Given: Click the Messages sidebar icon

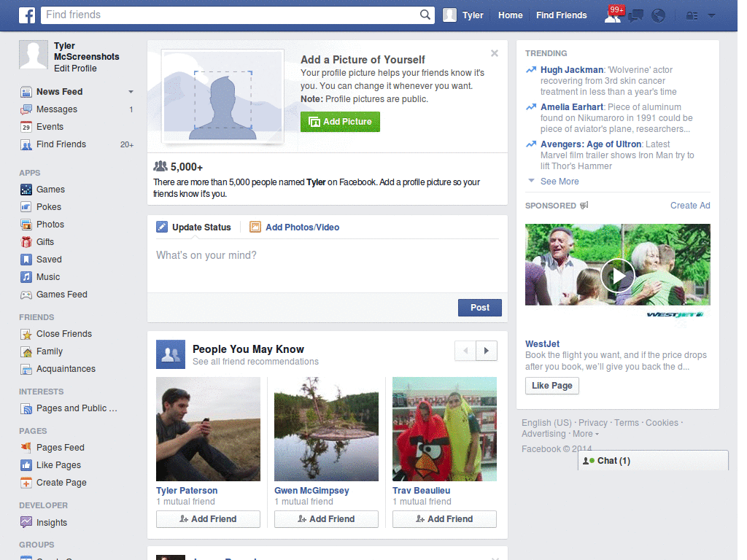Looking at the screenshot, I should [x=26, y=109].
